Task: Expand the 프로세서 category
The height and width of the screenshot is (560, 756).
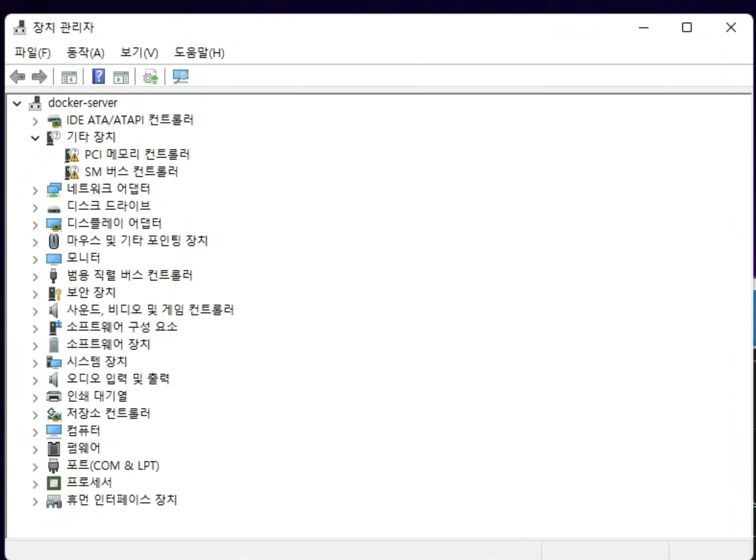Action: pyautogui.click(x=35, y=484)
